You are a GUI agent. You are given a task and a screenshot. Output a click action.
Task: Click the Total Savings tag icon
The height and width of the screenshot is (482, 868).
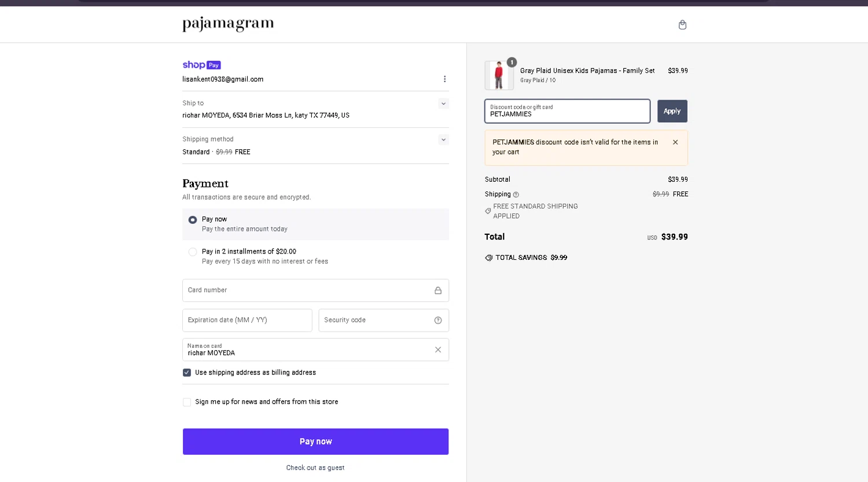(x=489, y=258)
